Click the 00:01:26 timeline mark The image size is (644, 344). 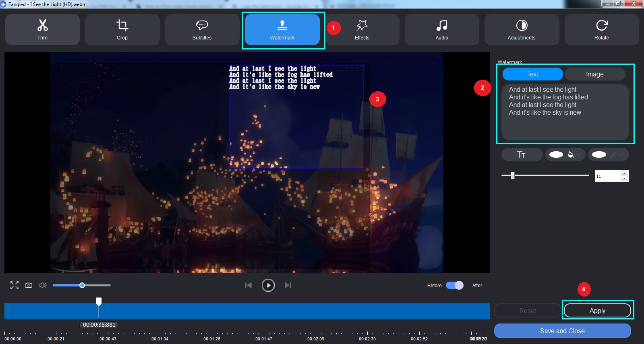click(212, 339)
